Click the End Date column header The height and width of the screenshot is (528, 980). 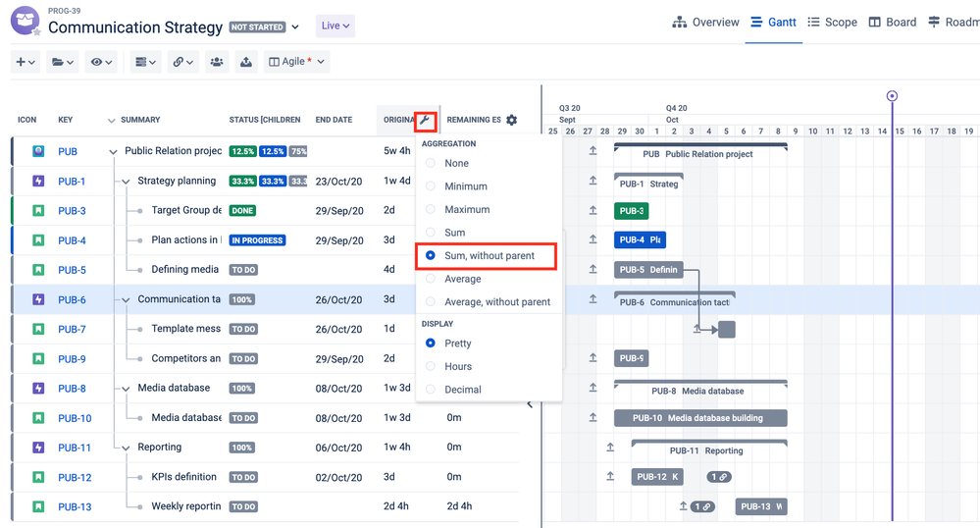click(334, 120)
